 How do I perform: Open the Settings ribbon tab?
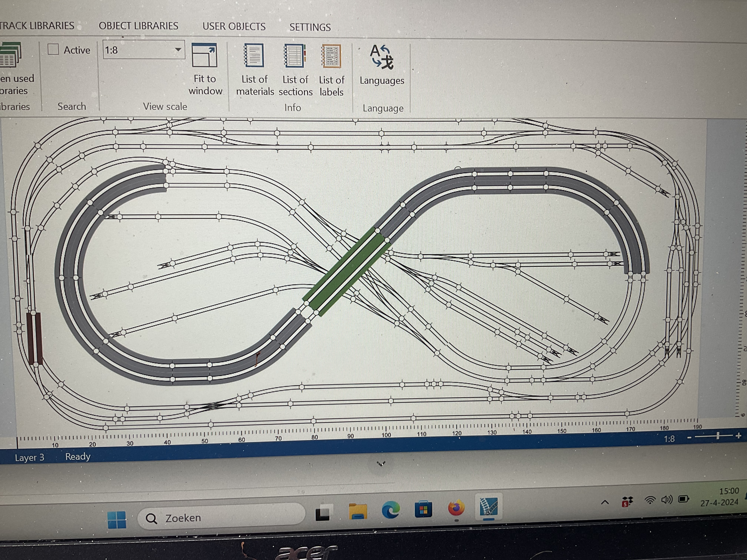click(x=310, y=27)
